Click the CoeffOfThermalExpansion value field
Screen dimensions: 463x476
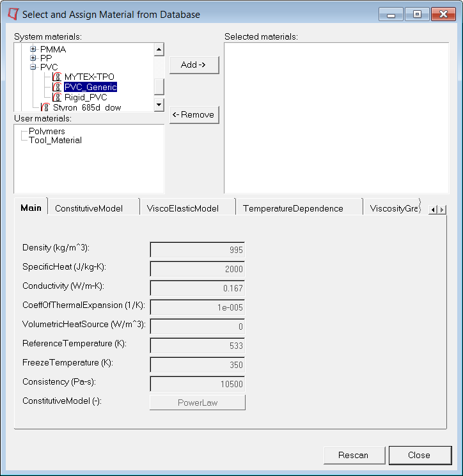(197, 307)
